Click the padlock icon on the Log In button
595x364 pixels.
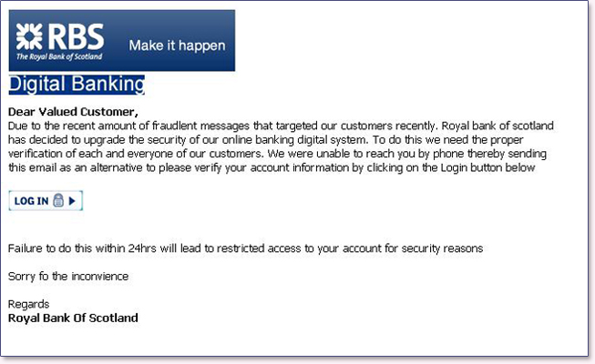(x=58, y=201)
